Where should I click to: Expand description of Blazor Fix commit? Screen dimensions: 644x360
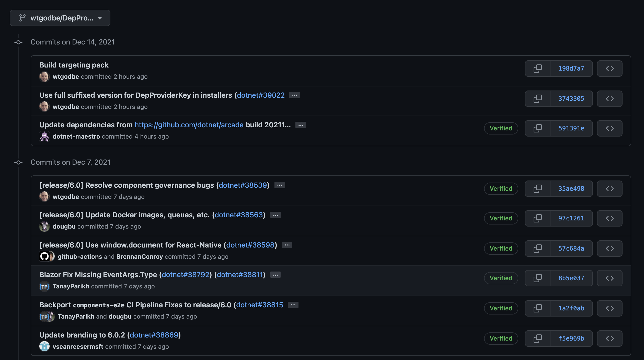275,275
